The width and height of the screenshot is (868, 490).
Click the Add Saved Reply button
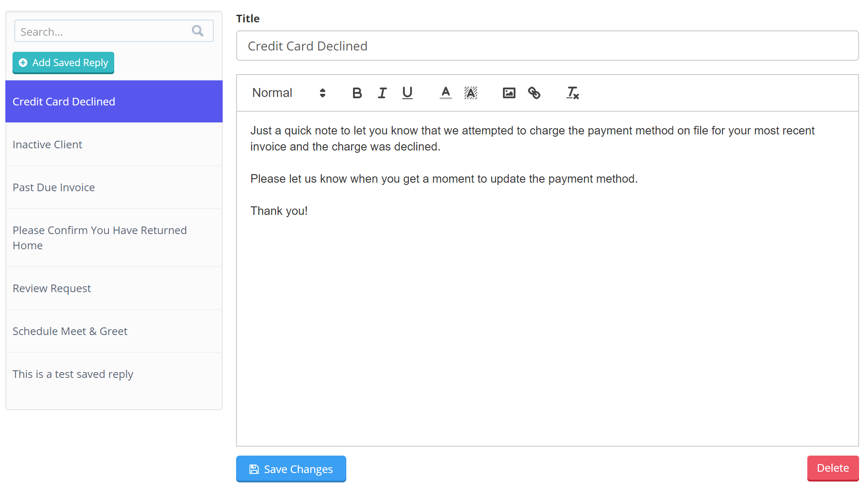click(x=63, y=62)
